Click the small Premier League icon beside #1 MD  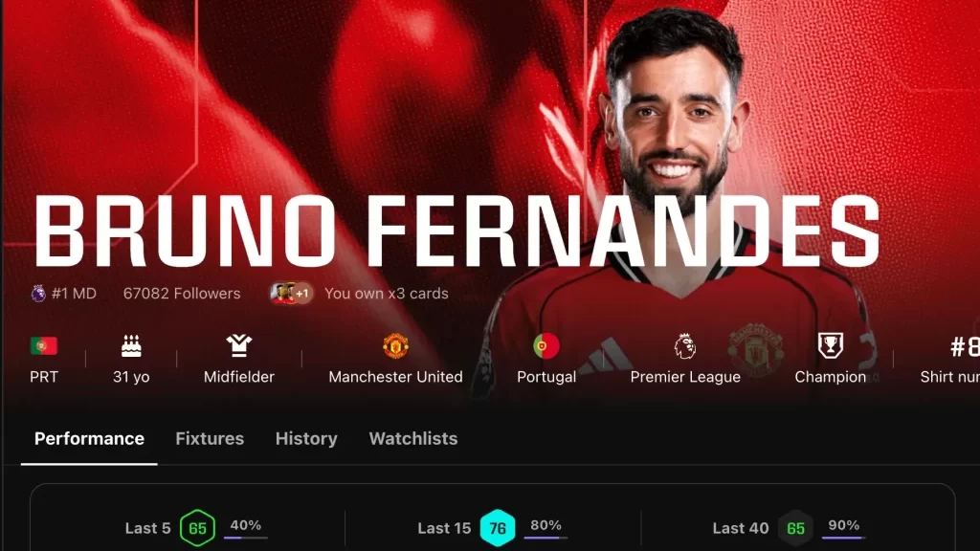pyautogui.click(x=38, y=293)
